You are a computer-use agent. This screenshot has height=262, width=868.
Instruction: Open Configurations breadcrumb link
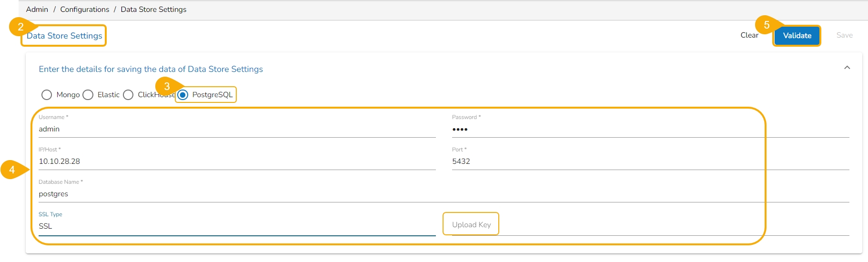84,10
